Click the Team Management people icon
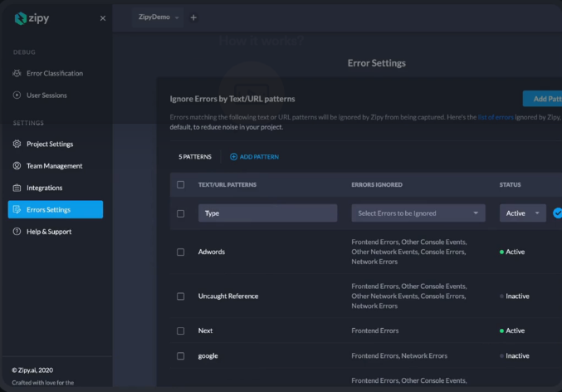Image resolution: width=562 pixels, height=392 pixels. (x=17, y=166)
